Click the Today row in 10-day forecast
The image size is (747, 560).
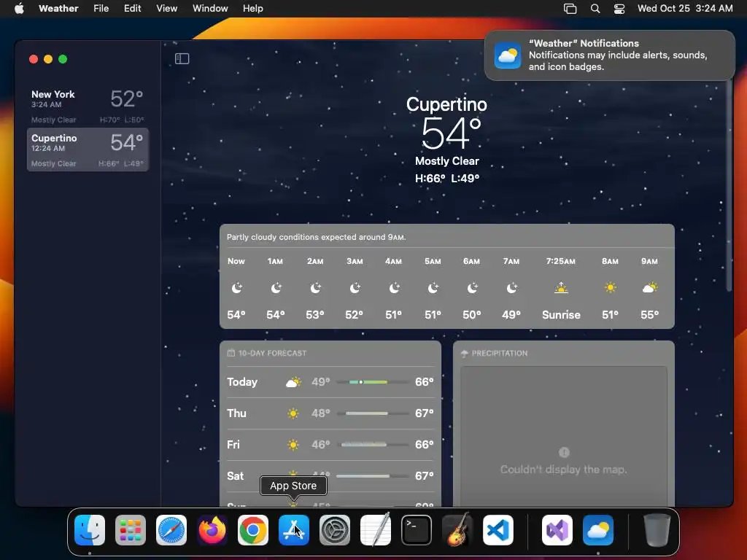330,382
